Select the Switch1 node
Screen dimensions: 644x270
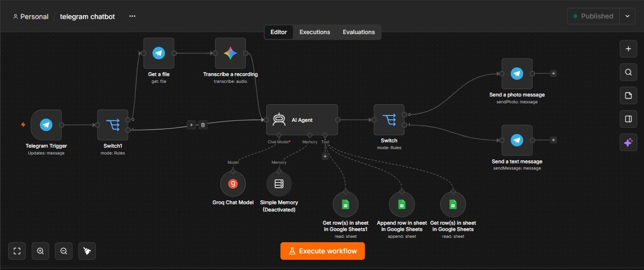(x=113, y=125)
